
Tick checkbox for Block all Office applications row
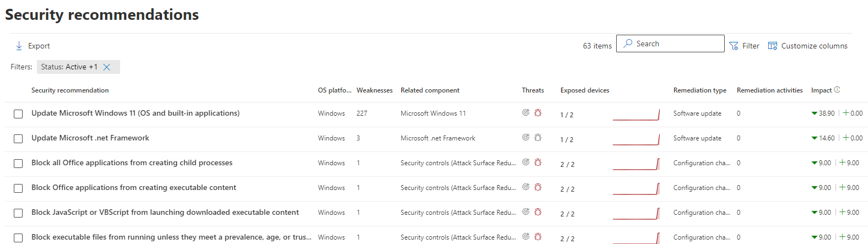click(18, 164)
